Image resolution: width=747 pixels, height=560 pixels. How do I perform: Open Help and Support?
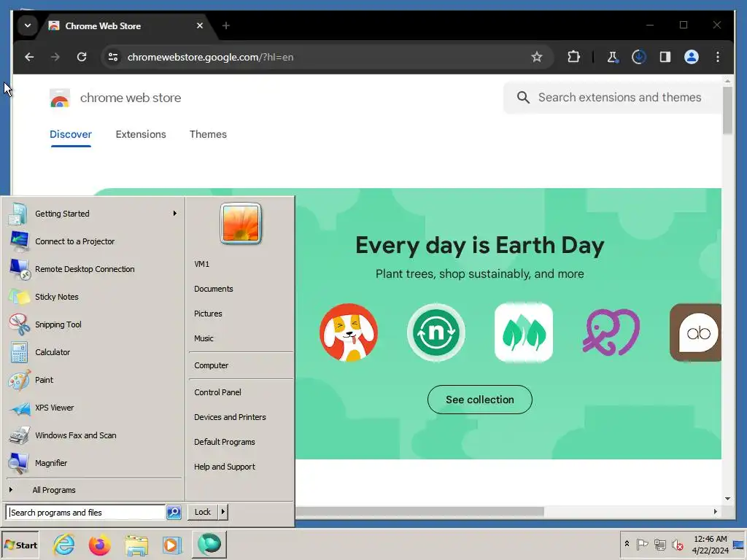click(x=241, y=467)
